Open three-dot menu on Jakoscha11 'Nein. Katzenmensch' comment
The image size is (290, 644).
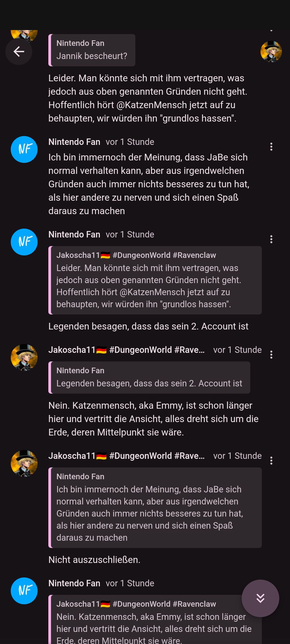click(x=271, y=354)
